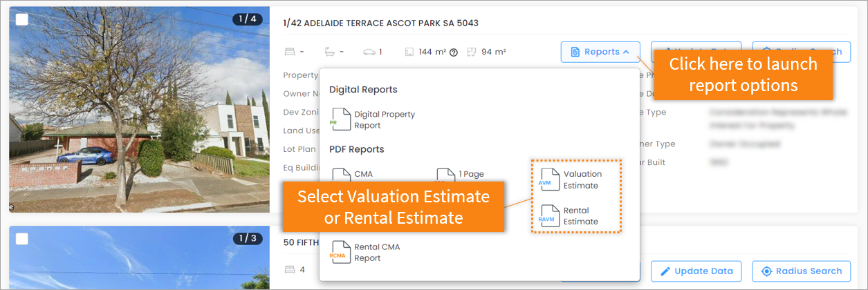This screenshot has height=290, width=868.
Task: Click the bedroom icon on Adelaide Terrace listing
Action: pyautogui.click(x=289, y=52)
